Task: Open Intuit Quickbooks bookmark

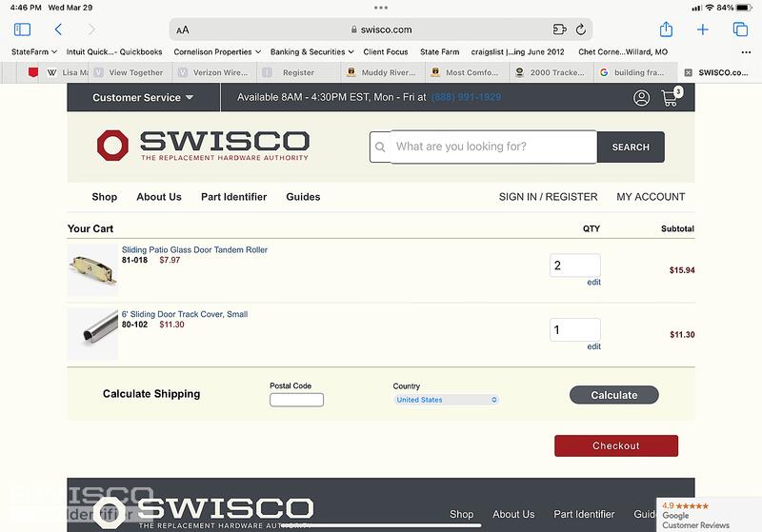Action: [114, 52]
